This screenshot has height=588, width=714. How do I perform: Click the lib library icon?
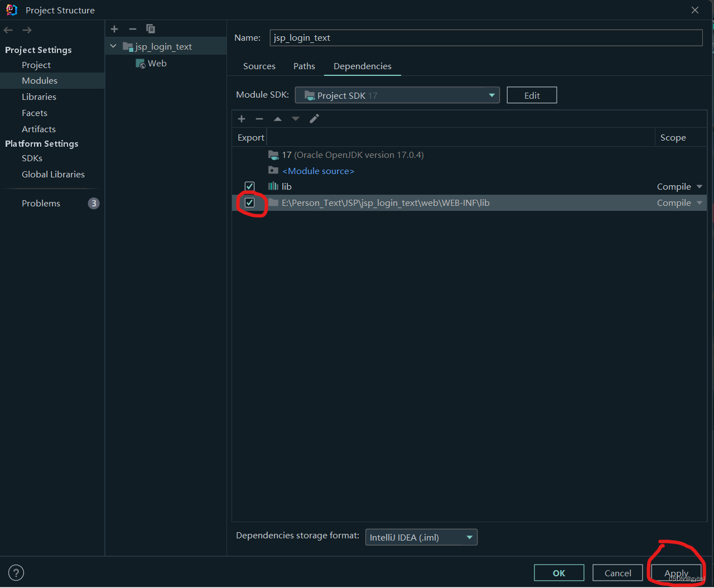pos(273,186)
